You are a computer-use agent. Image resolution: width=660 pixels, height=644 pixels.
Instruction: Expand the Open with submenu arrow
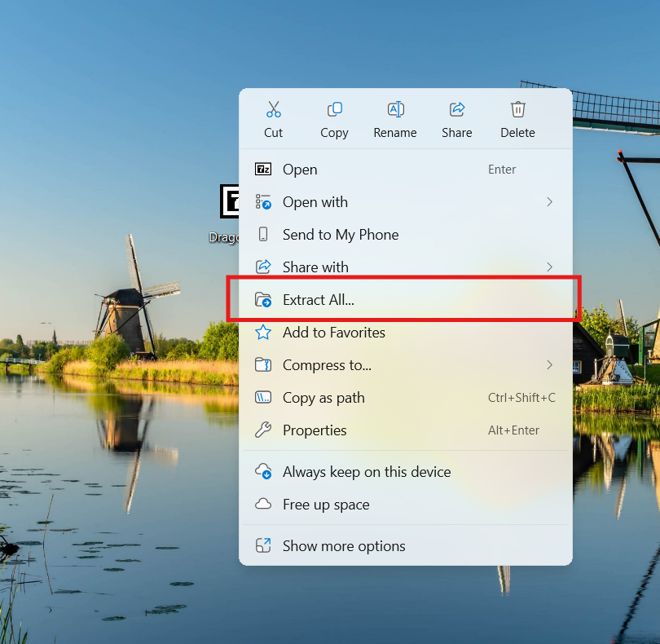(x=549, y=202)
